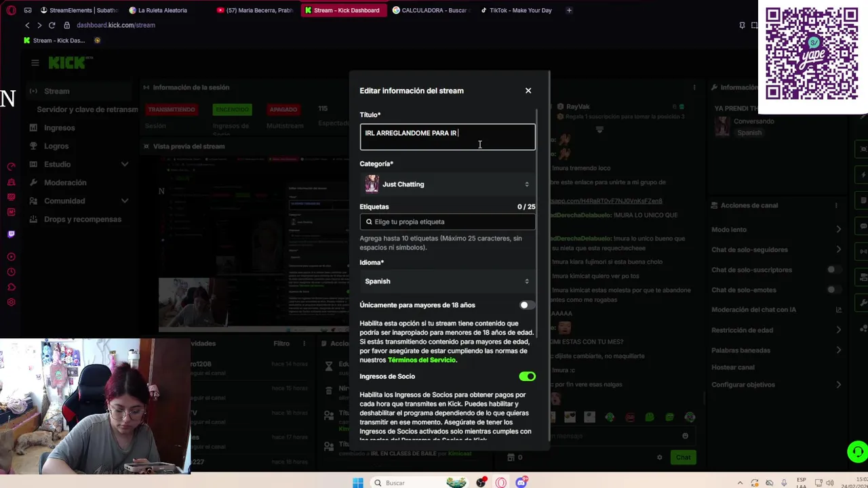Open Twitch icon in Opera sidebar

click(11, 234)
